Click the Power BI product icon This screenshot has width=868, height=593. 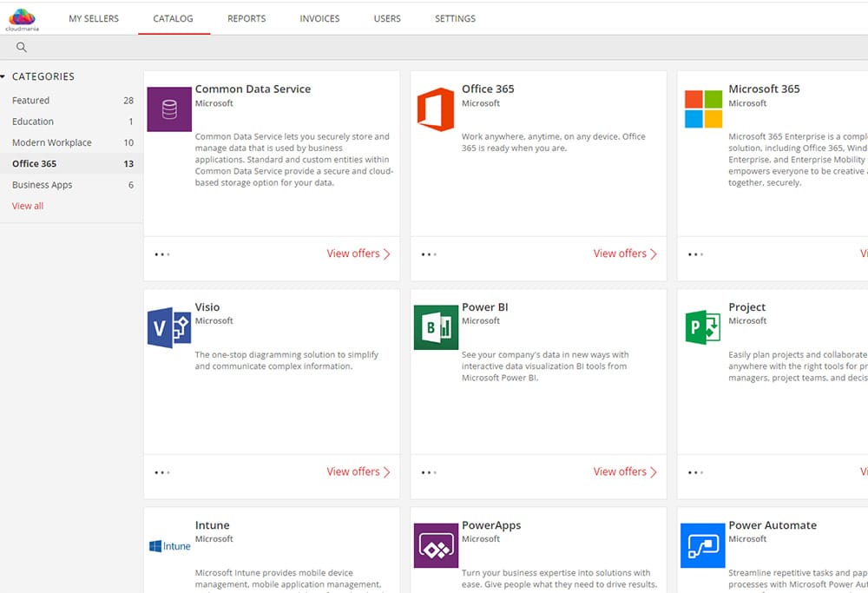click(436, 327)
